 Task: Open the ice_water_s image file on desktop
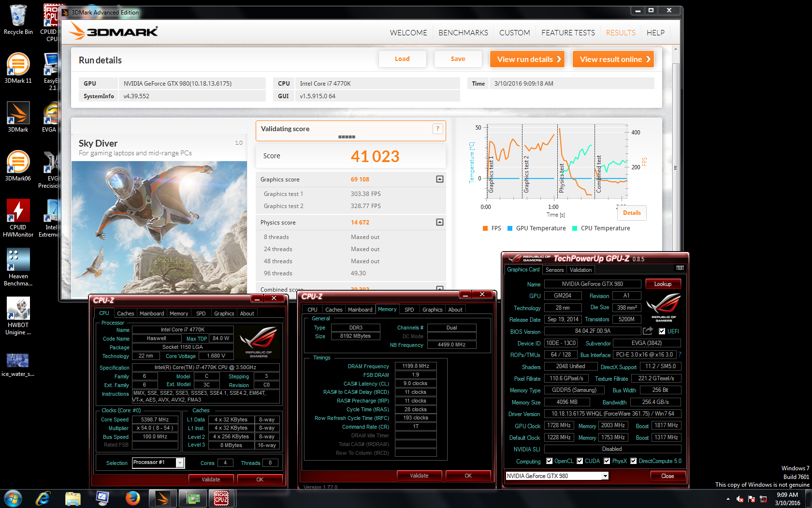coord(18,364)
